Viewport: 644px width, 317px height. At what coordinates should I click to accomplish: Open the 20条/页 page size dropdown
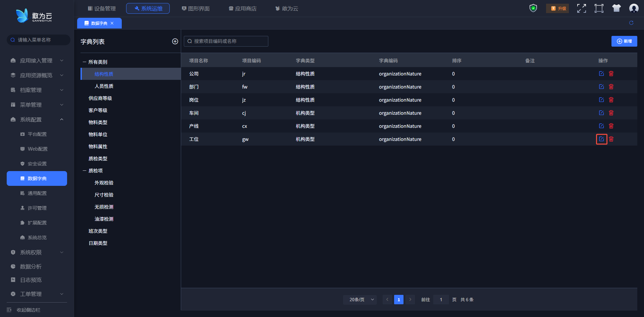click(360, 300)
